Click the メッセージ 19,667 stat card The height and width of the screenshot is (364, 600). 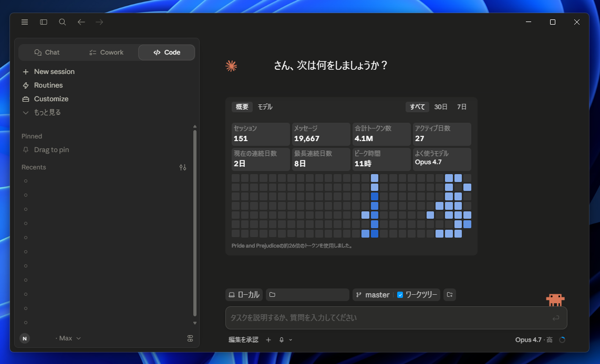[x=321, y=134]
